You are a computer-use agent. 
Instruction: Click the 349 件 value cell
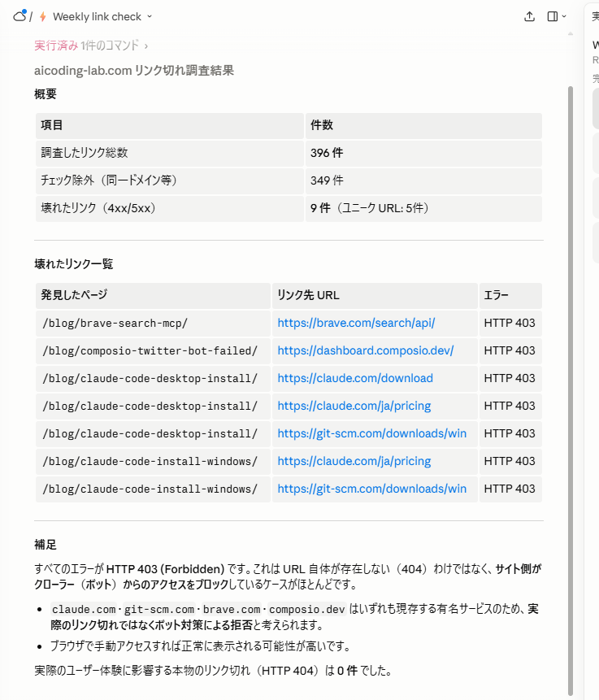tap(423, 180)
